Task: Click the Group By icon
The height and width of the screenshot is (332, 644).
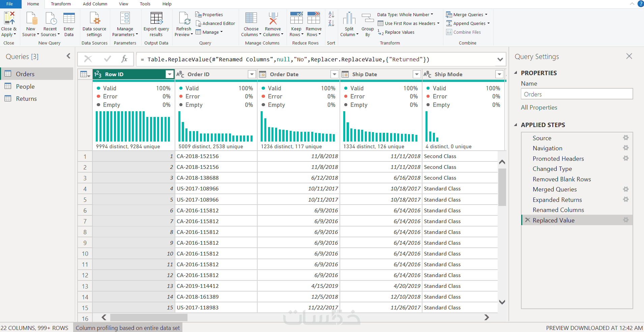Action: [x=368, y=18]
